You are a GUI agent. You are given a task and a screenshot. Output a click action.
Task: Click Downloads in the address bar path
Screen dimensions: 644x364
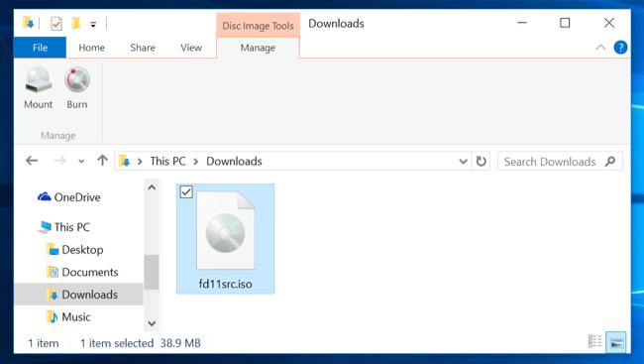(x=234, y=162)
